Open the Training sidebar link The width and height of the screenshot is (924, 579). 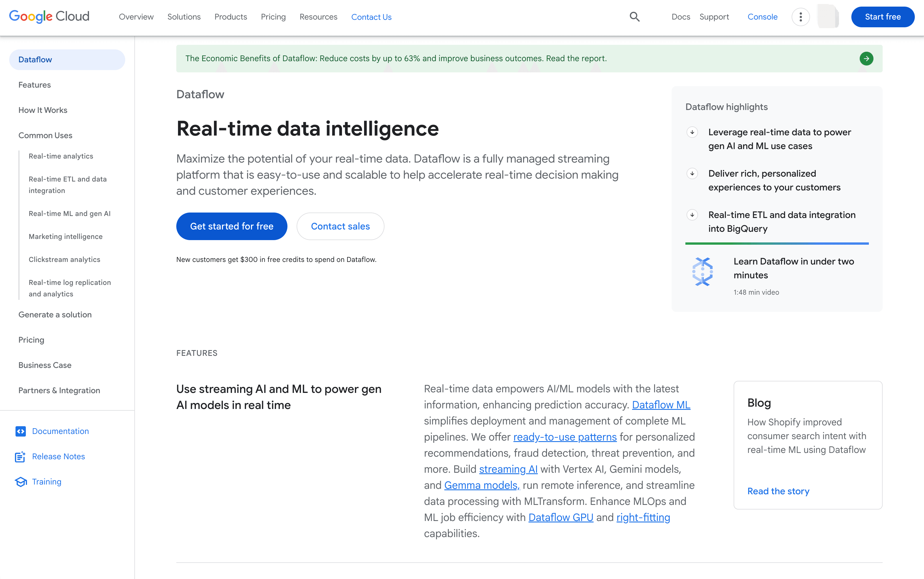click(47, 482)
